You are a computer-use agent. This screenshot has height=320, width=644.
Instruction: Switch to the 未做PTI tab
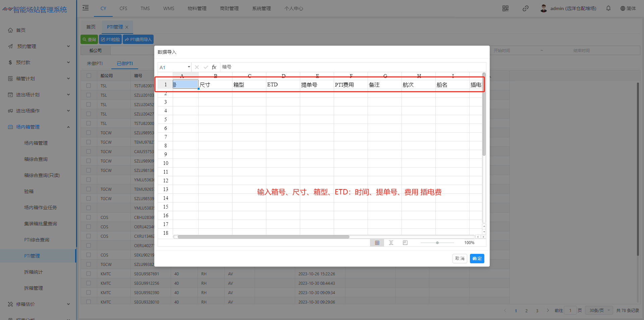(95, 63)
